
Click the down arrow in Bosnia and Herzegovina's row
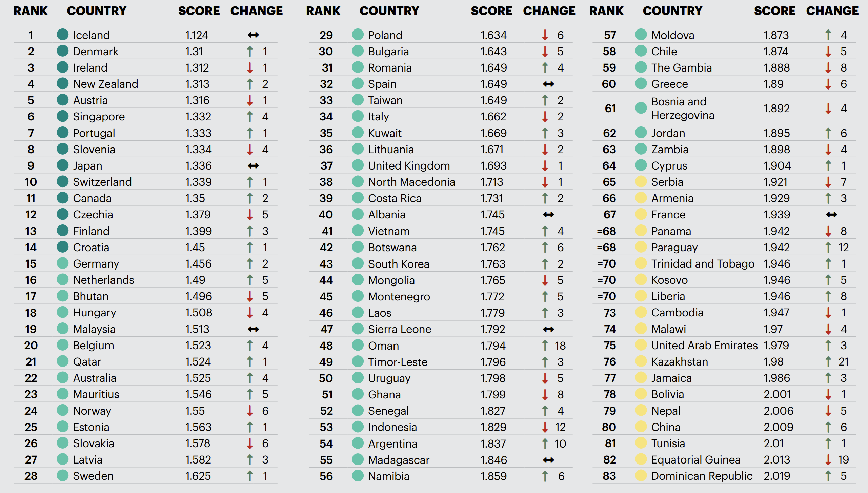[x=828, y=109]
